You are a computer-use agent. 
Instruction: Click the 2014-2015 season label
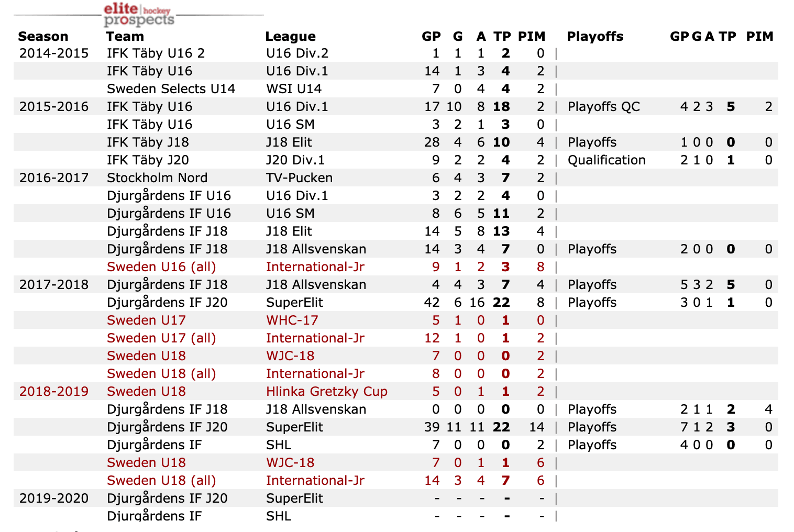pyautogui.click(x=54, y=53)
